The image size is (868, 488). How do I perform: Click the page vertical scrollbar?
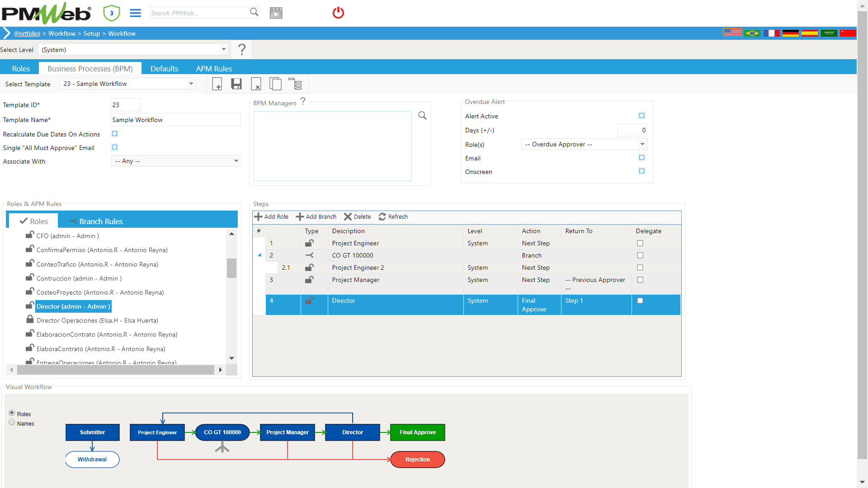point(862,235)
